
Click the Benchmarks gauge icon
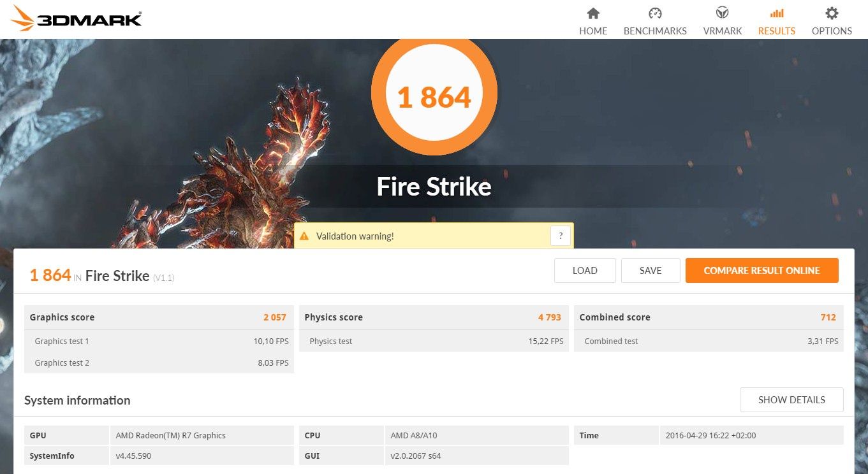tap(655, 13)
